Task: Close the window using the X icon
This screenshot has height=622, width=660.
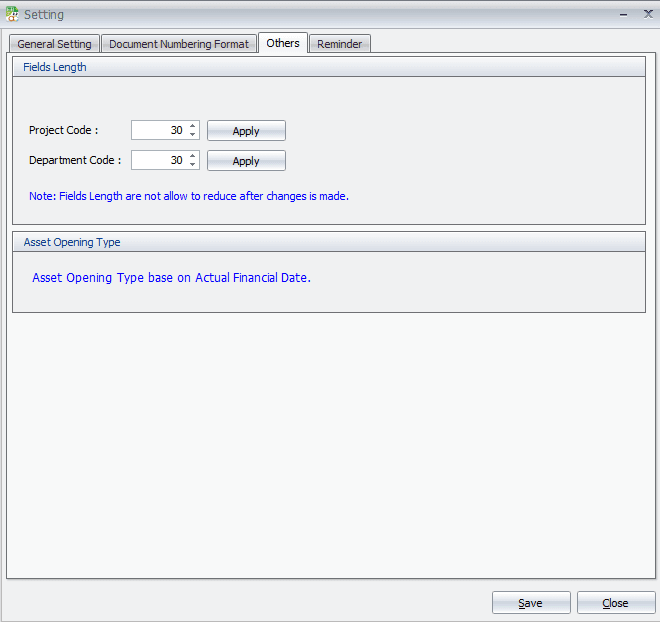Action: point(649,14)
